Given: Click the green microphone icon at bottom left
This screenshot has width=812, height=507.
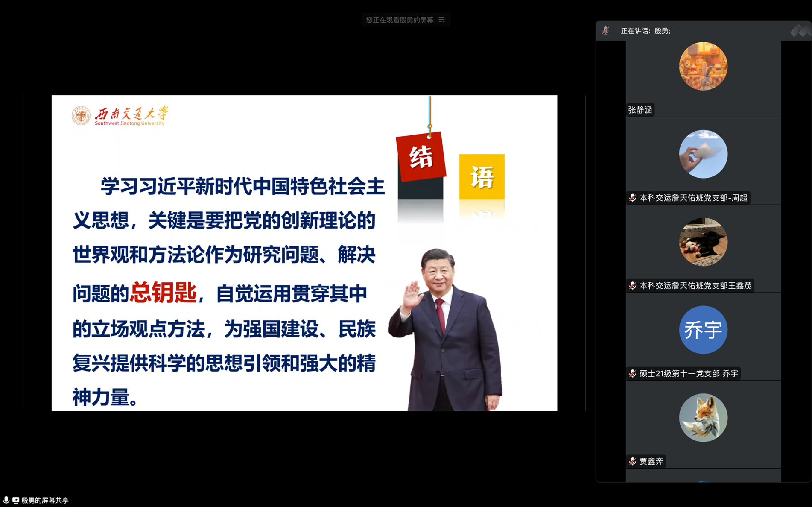Looking at the screenshot, I should coord(6,500).
